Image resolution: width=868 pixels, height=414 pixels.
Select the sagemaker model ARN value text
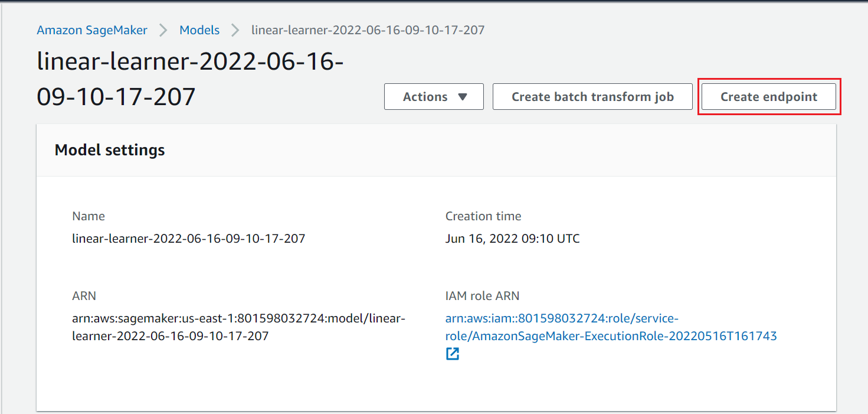(239, 327)
